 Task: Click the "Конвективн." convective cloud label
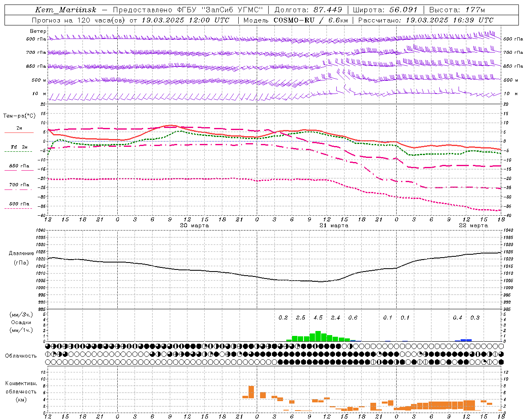pos(21,383)
